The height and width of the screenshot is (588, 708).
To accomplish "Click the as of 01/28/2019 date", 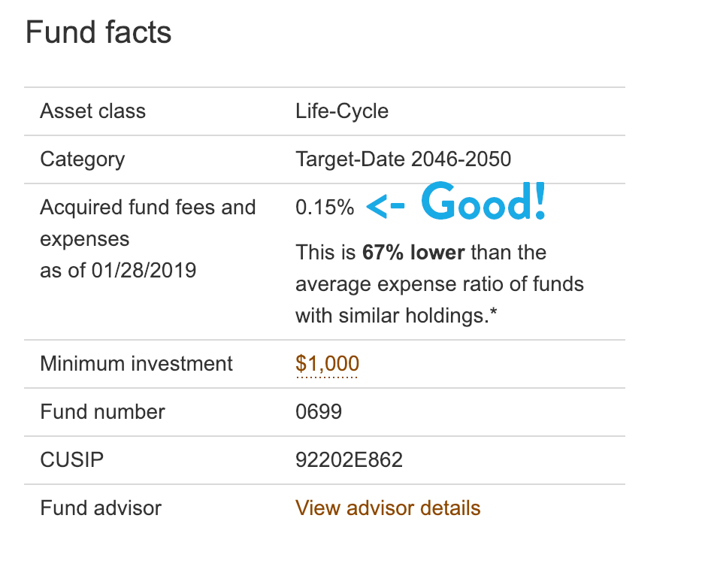I will pyautogui.click(x=118, y=271).
